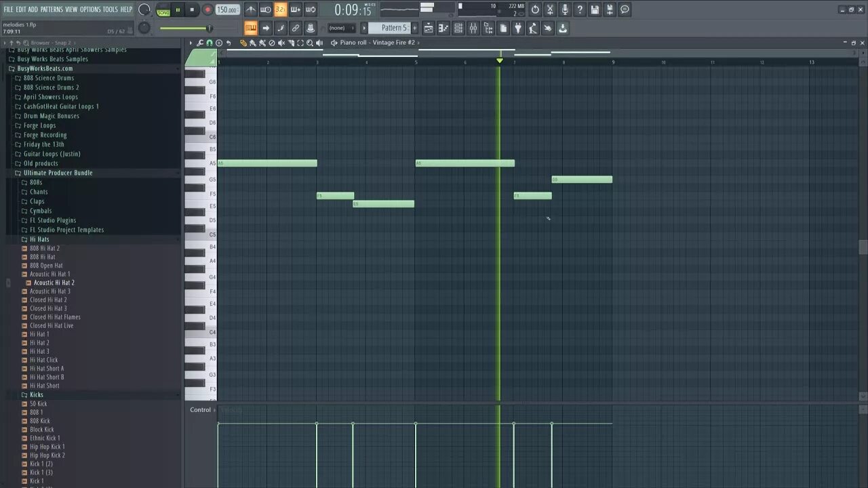Click the one-click audio recording scissors icon
Viewport: 868px width, 488px height.
pos(549,9)
